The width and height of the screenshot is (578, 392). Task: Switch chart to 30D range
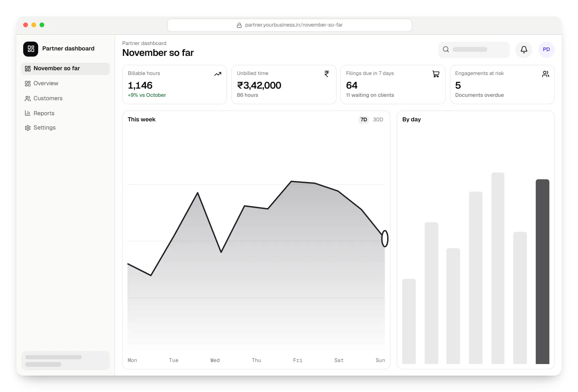point(378,120)
